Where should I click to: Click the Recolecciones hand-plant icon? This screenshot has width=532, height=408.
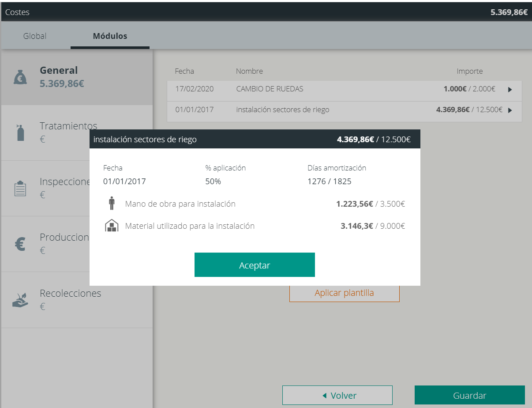(20, 300)
